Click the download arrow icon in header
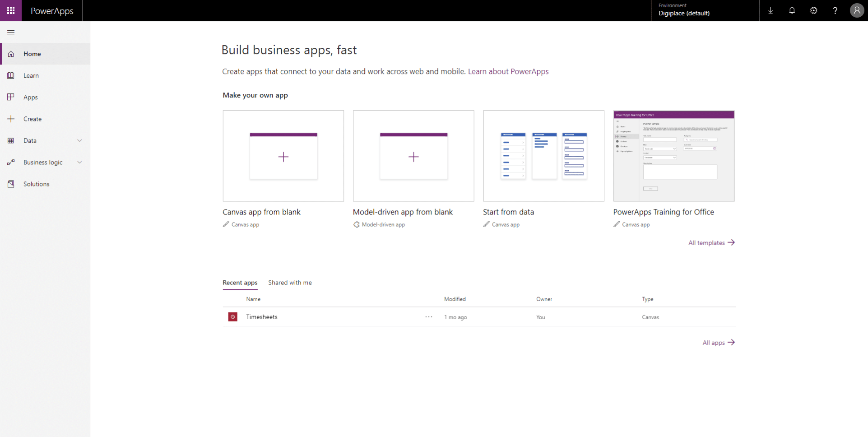 [x=771, y=10]
